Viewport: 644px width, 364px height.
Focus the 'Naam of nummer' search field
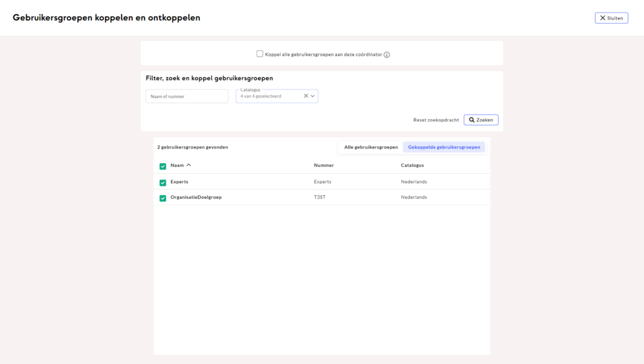(x=187, y=96)
